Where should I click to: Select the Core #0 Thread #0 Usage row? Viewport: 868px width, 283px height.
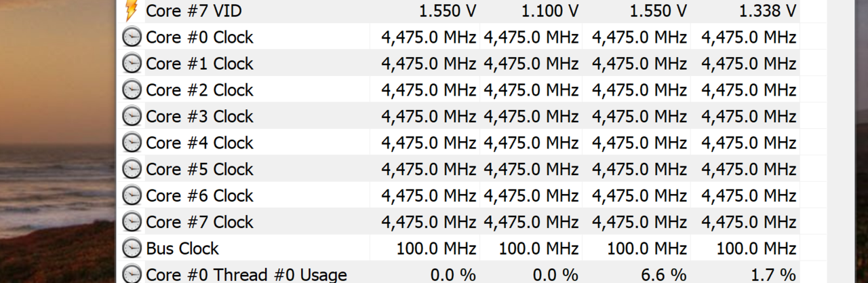(x=458, y=275)
